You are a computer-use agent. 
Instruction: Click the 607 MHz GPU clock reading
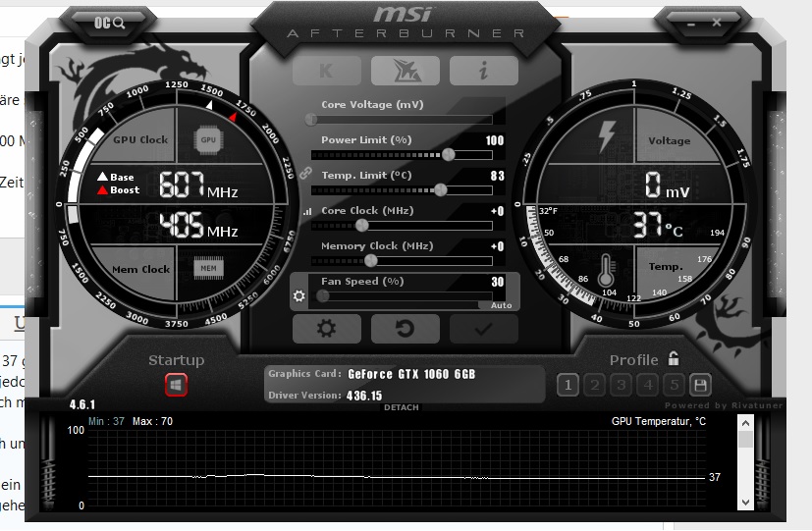click(198, 186)
